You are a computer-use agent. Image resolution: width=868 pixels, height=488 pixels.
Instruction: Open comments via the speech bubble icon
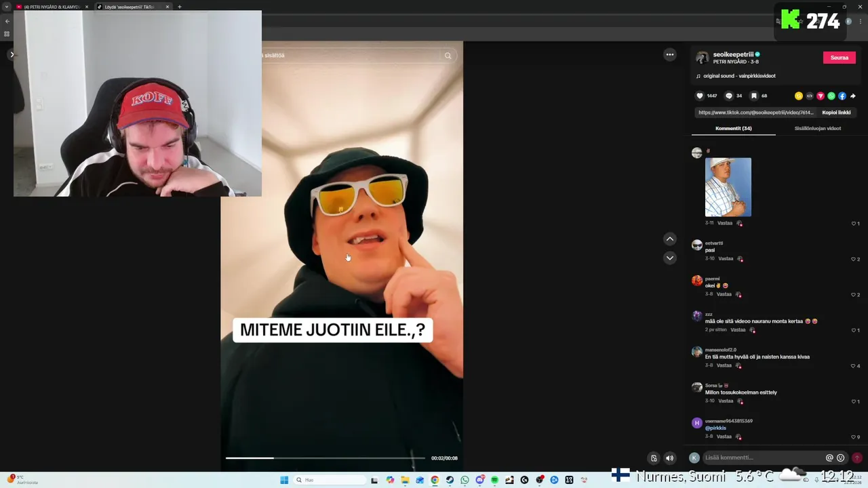tap(729, 96)
